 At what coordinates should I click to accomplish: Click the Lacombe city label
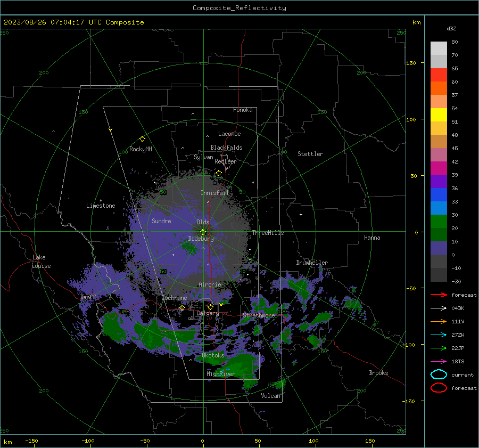pyautogui.click(x=229, y=134)
